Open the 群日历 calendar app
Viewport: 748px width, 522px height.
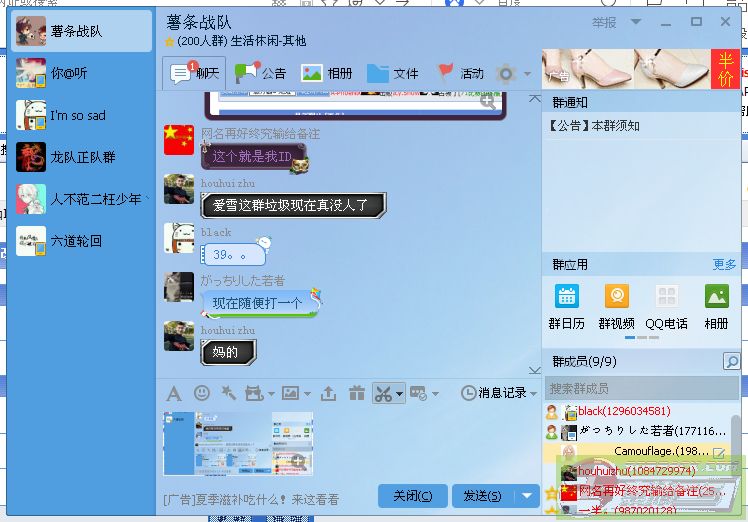pos(567,306)
